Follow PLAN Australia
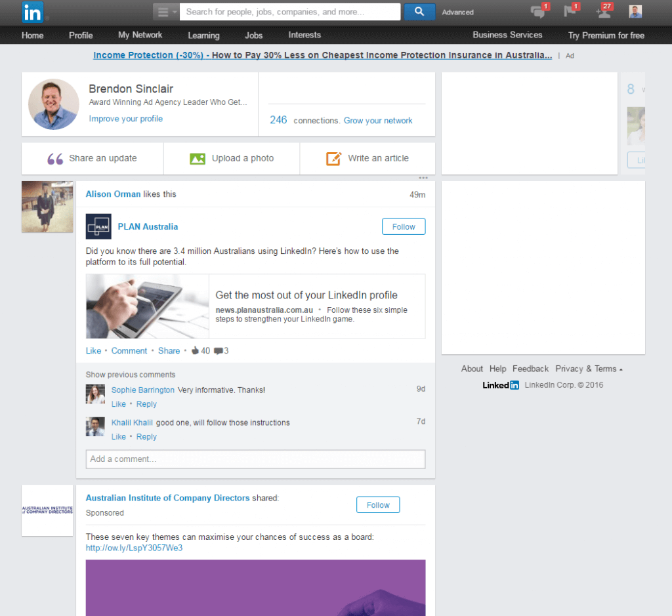 point(404,226)
